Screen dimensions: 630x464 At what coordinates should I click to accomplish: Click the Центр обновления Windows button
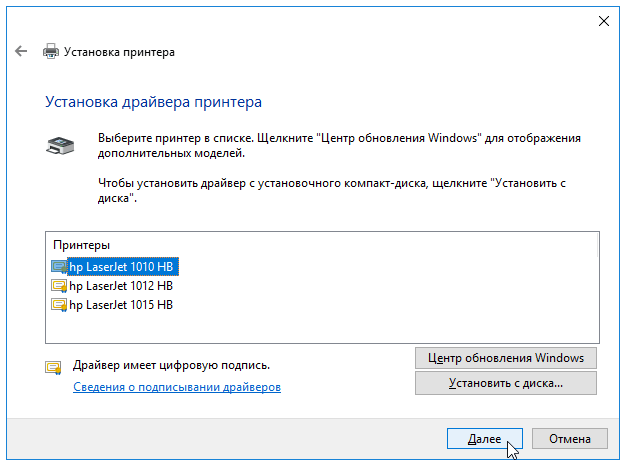point(506,358)
